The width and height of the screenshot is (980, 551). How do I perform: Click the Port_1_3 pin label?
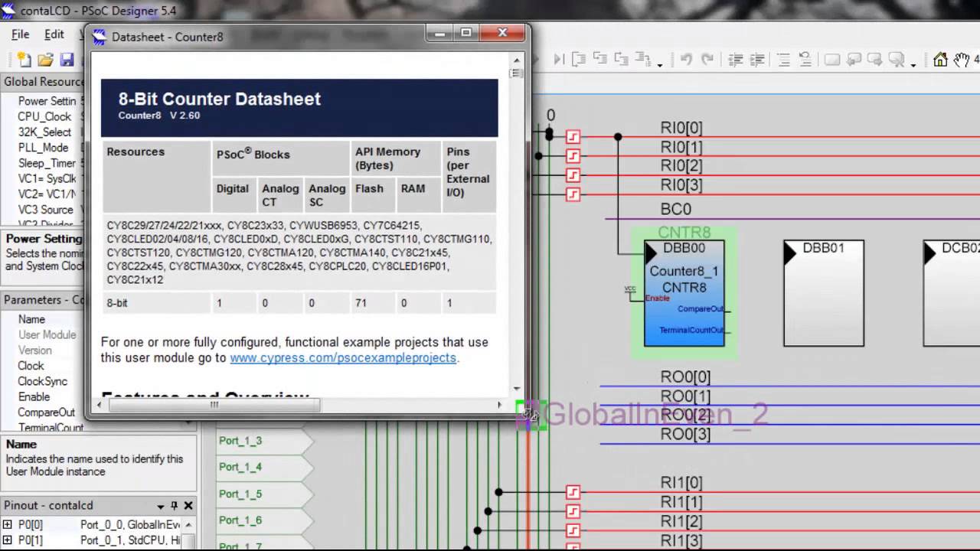240,441
